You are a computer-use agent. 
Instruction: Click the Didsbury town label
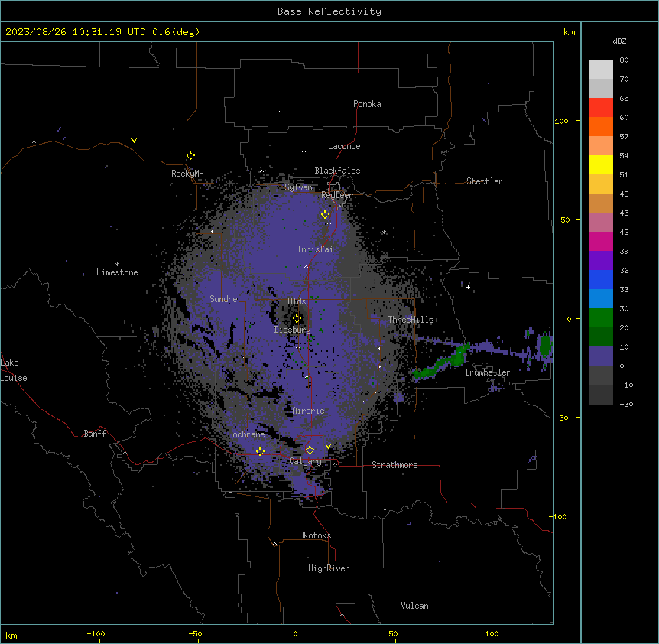293,330
